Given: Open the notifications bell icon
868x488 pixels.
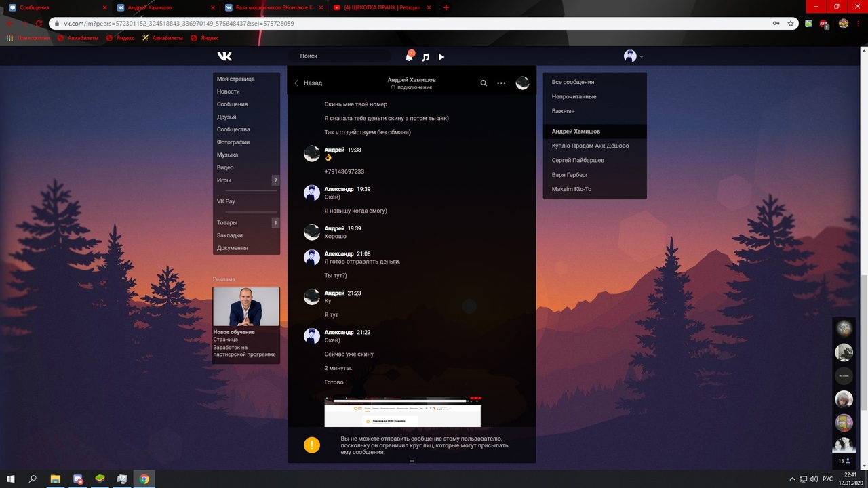Looking at the screenshot, I should (x=409, y=57).
